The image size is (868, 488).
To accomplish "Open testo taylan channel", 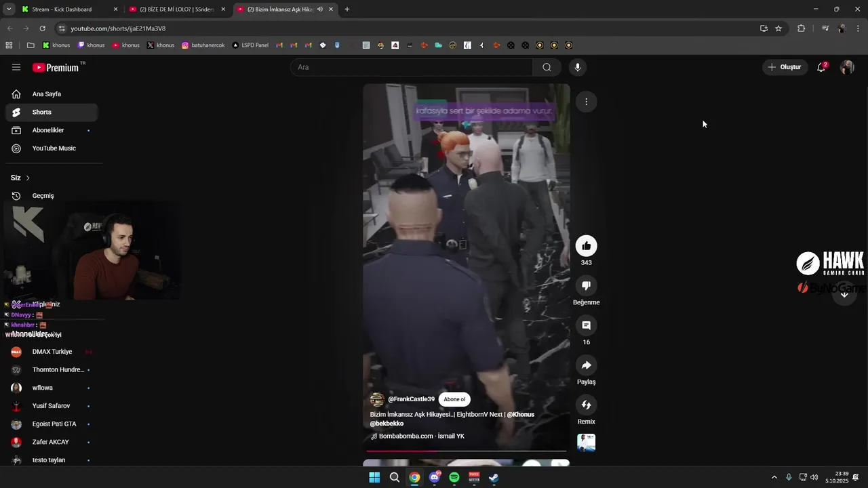I will pyautogui.click(x=52, y=460).
